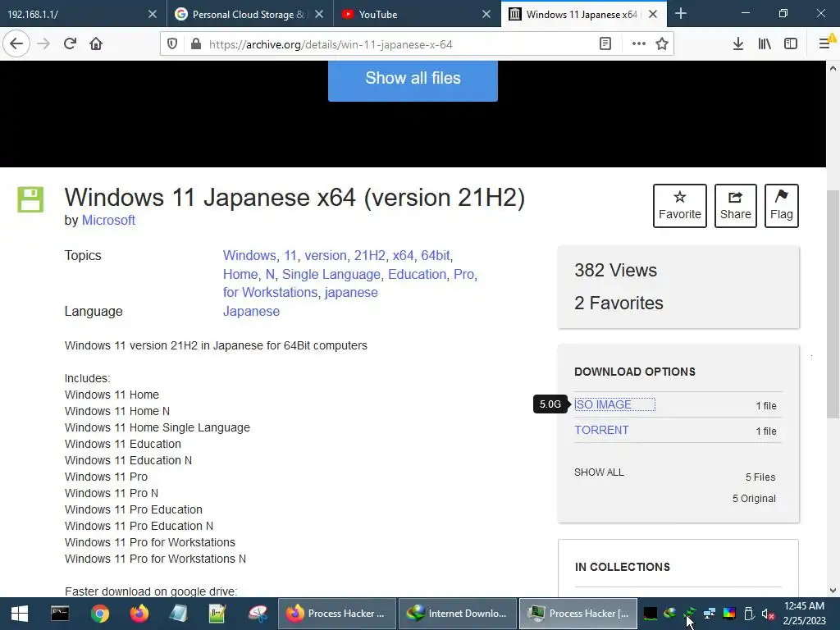840x630 pixels.
Task: Click the network tray icon
Action: [710, 614]
